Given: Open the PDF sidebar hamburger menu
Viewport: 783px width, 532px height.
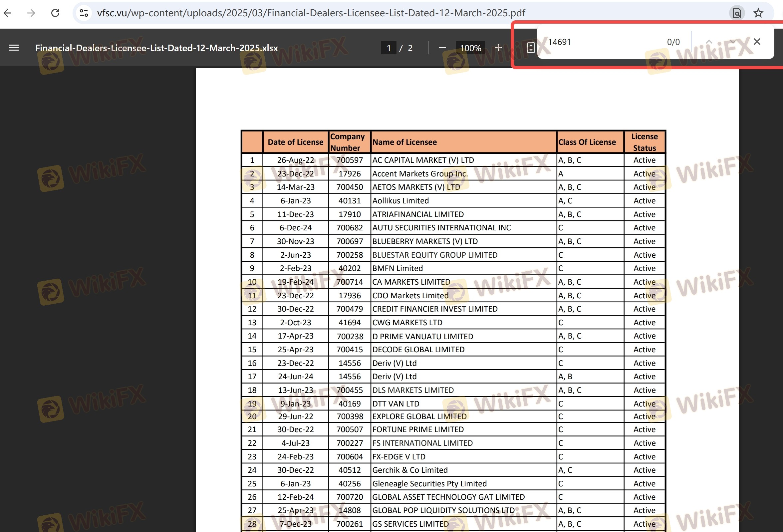Looking at the screenshot, I should [14, 48].
